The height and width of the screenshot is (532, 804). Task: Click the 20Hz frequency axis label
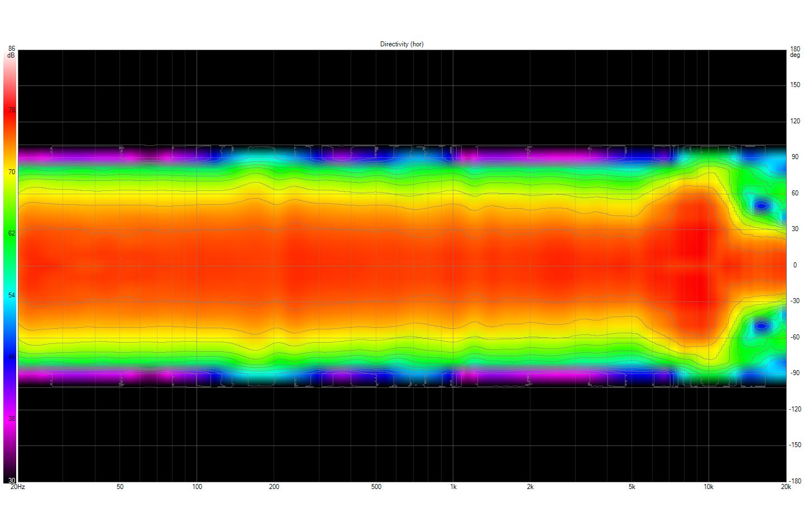(x=18, y=487)
